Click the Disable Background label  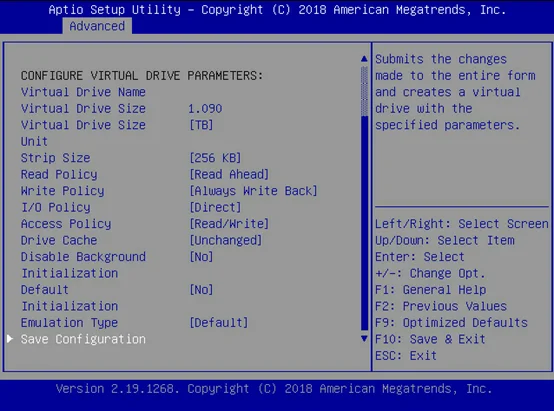(83, 257)
